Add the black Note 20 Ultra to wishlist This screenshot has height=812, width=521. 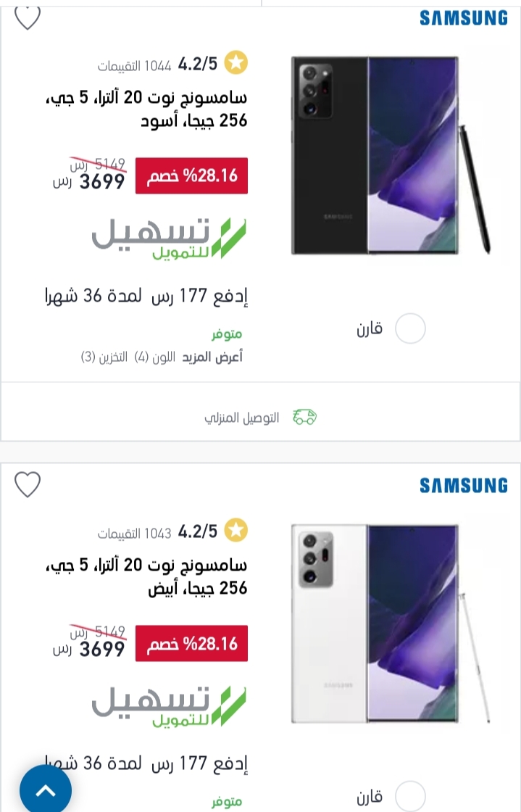[x=27, y=17]
